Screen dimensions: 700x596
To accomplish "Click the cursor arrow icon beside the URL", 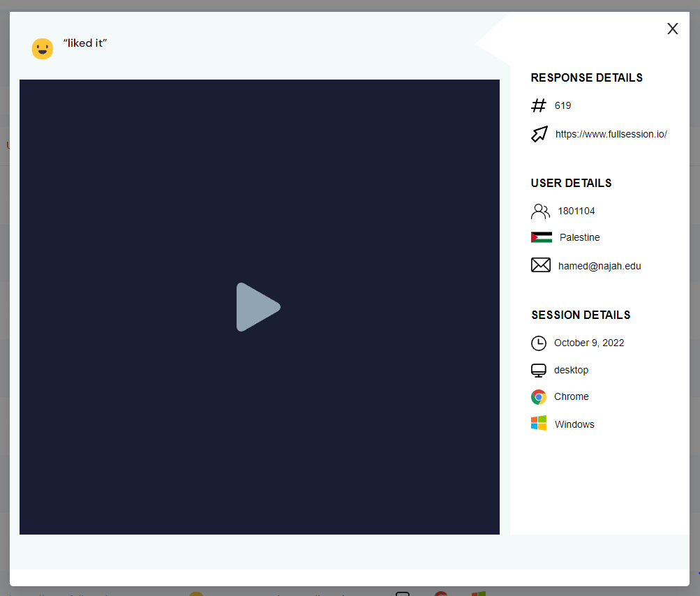I will pos(539,134).
